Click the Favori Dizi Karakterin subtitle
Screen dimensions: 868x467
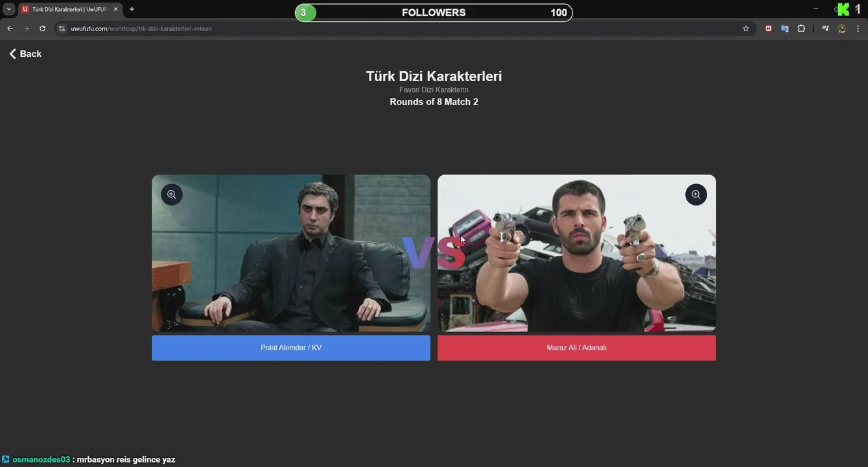coord(434,90)
